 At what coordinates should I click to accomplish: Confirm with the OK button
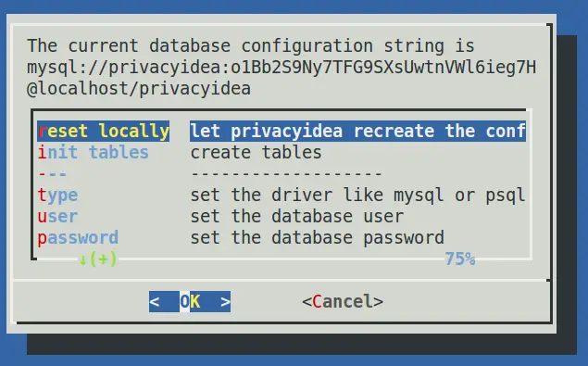(190, 301)
